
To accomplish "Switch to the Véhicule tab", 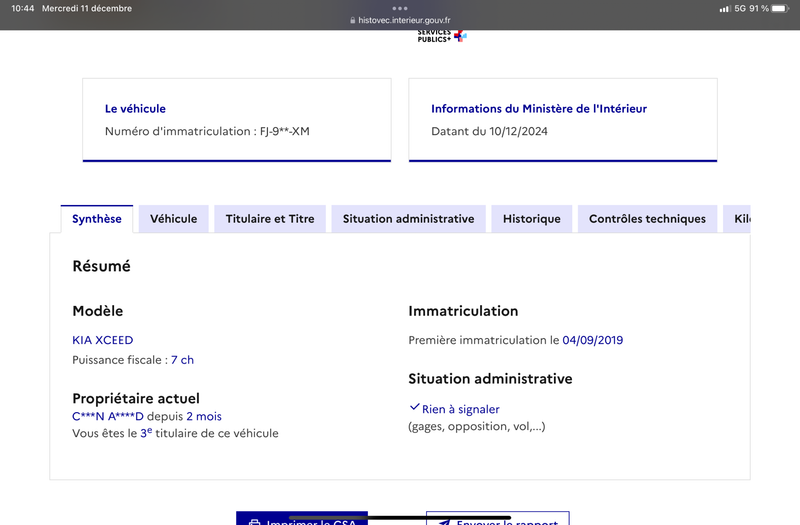I will pyautogui.click(x=173, y=219).
